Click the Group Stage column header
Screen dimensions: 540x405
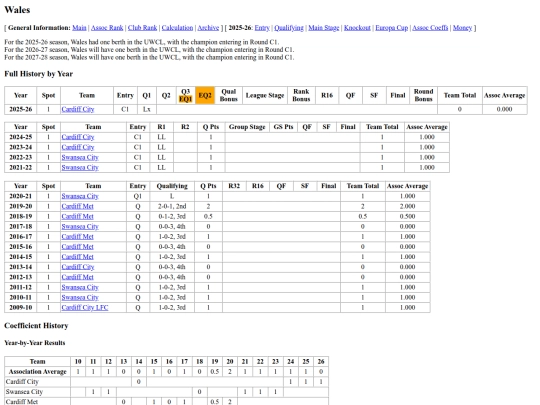coord(247,127)
